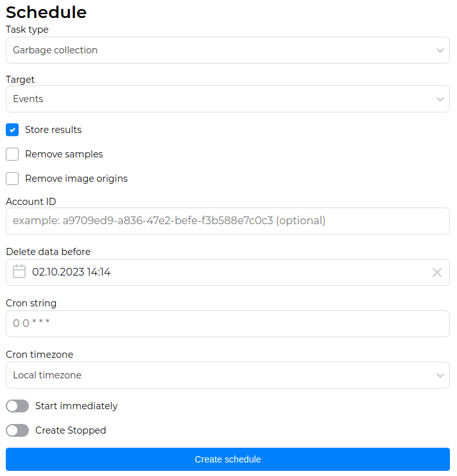Click the Remove samples label text
This screenshot has width=457, height=476.
pyautogui.click(x=64, y=154)
